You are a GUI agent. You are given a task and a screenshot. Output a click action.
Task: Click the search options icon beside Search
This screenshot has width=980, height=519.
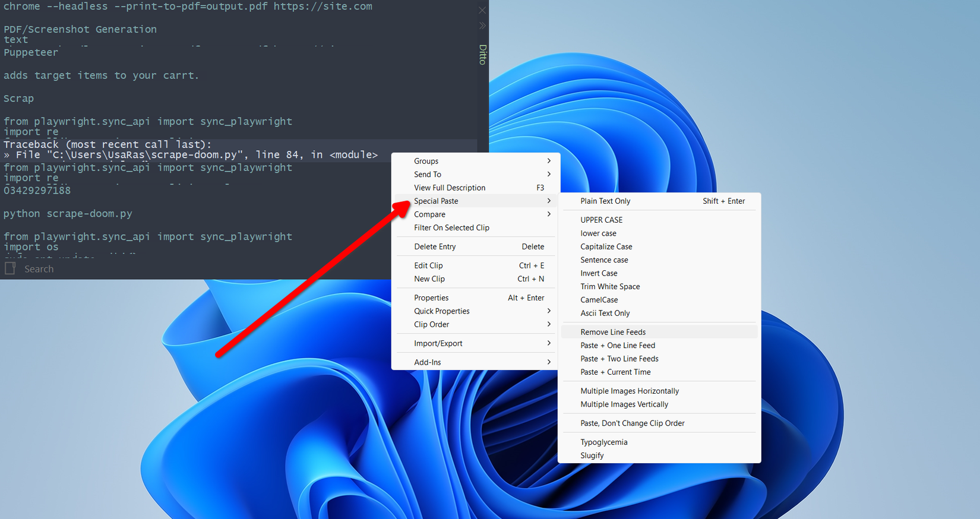tap(10, 268)
